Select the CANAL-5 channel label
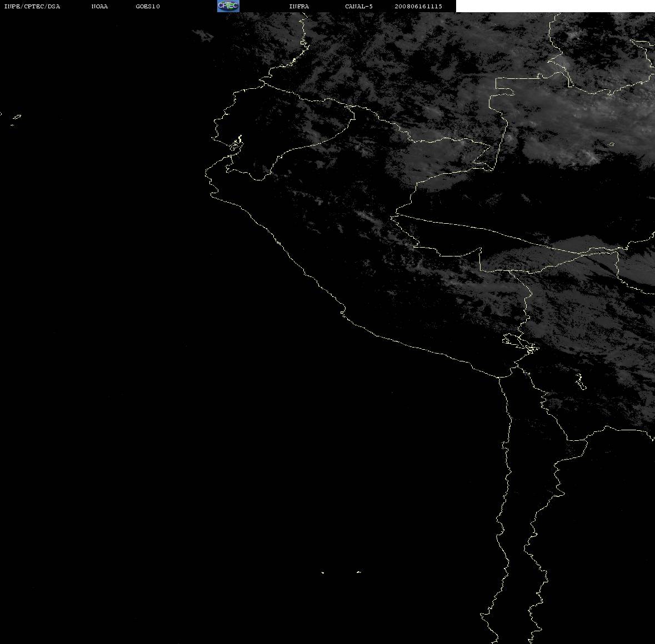This screenshot has width=655, height=644. click(x=358, y=6)
